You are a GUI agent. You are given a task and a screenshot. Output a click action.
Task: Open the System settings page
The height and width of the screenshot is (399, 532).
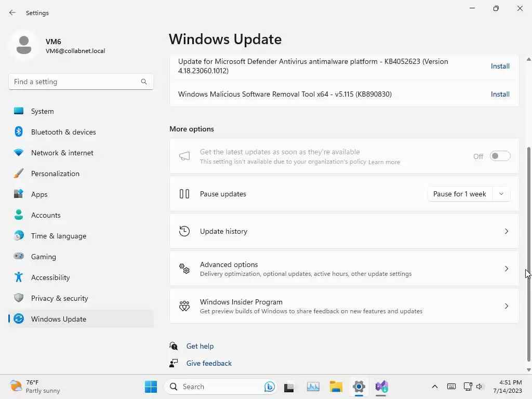coord(81,111)
